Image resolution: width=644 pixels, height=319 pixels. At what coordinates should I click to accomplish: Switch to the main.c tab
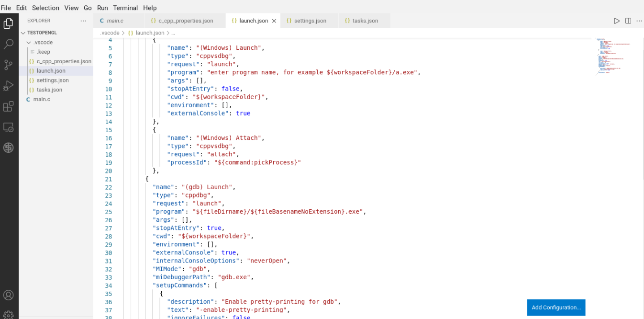[x=119, y=21]
